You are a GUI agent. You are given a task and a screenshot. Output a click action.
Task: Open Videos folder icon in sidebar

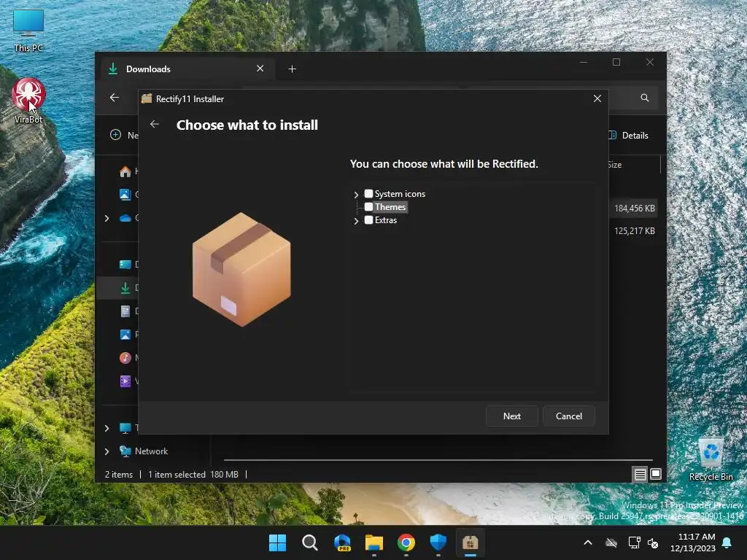point(125,381)
